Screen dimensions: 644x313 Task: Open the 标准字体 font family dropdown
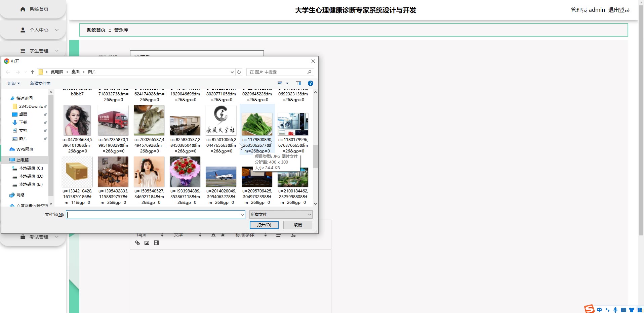tap(251, 235)
